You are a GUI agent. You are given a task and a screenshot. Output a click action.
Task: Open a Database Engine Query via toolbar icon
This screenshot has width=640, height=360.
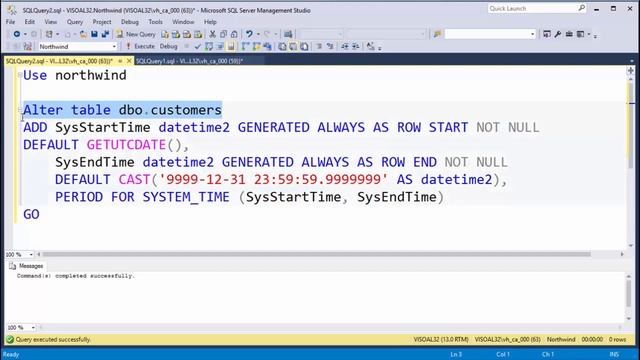(164, 34)
